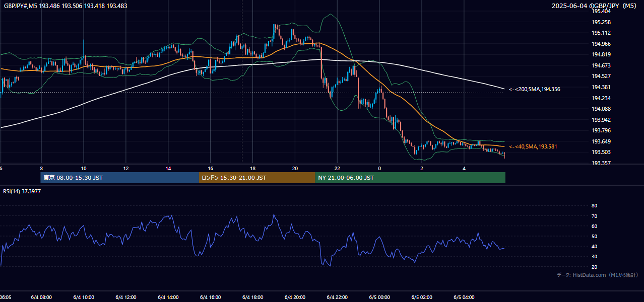Click the RSI scale value 60
The image size is (644, 302).
coord(594,226)
